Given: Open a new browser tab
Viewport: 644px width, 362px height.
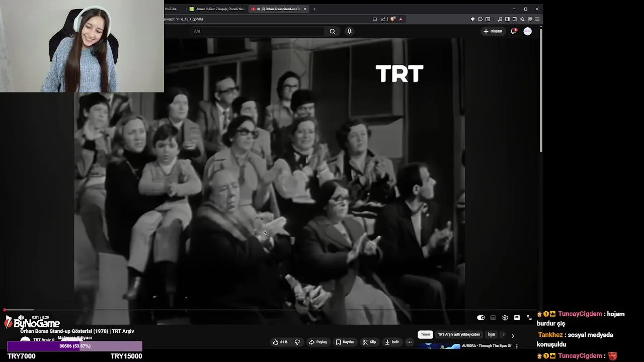Looking at the screenshot, I should click(314, 9).
